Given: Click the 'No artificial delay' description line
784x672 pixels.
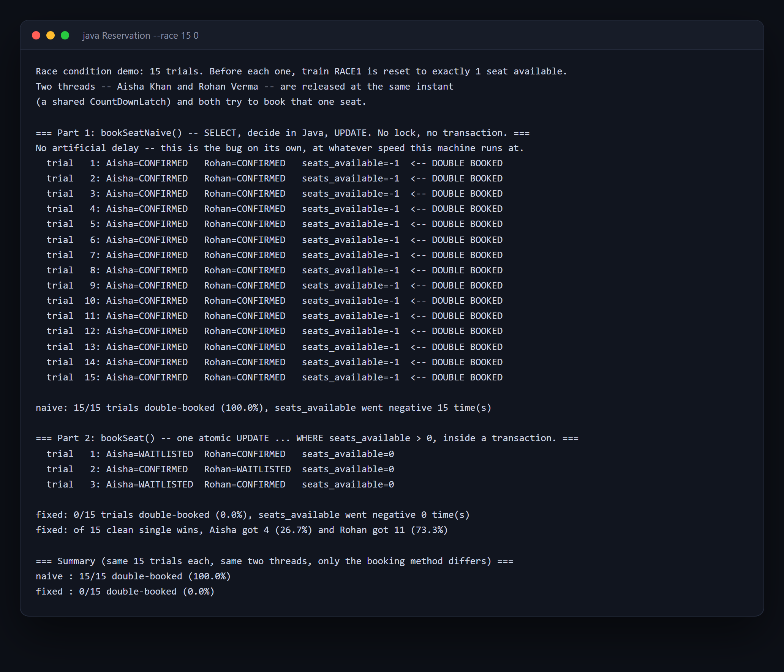Looking at the screenshot, I should (280, 148).
